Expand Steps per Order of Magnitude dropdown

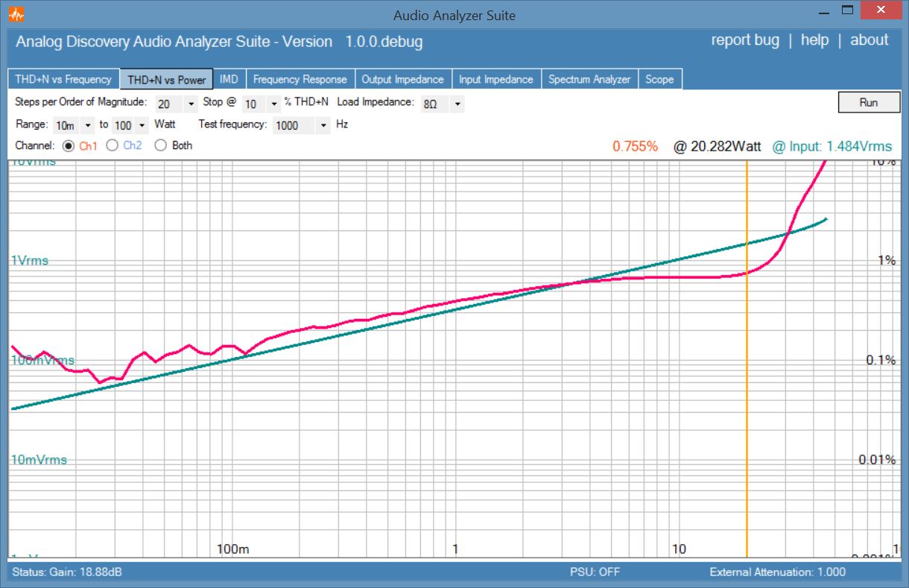191,104
